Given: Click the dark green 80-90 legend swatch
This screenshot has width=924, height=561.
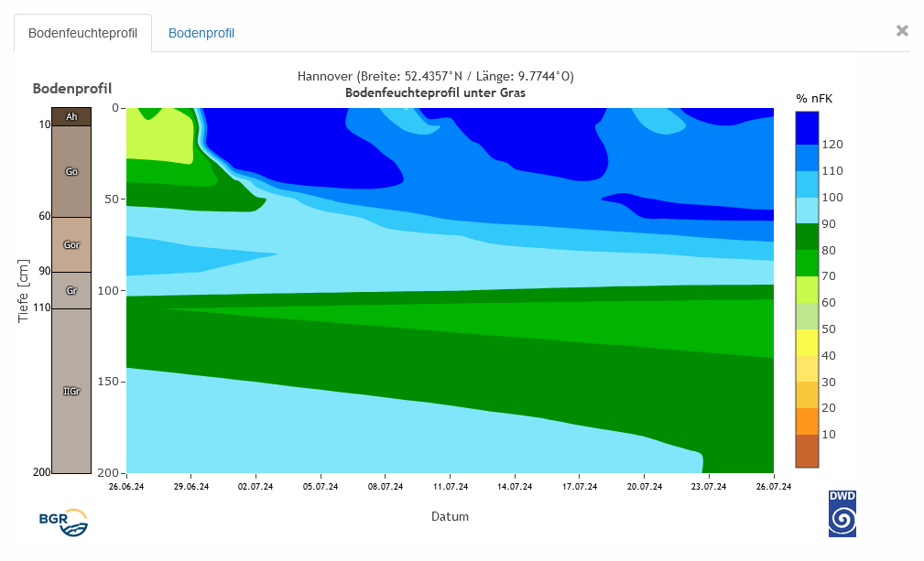Looking at the screenshot, I should 807,237.
